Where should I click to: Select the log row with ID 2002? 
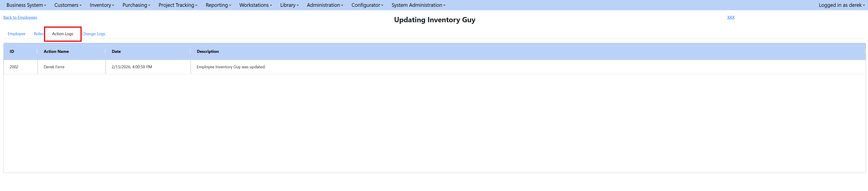click(x=14, y=67)
